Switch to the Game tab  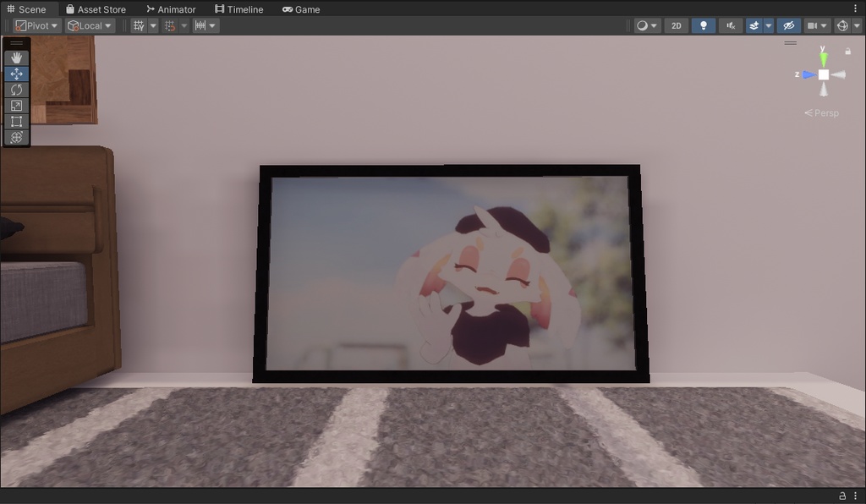(302, 9)
